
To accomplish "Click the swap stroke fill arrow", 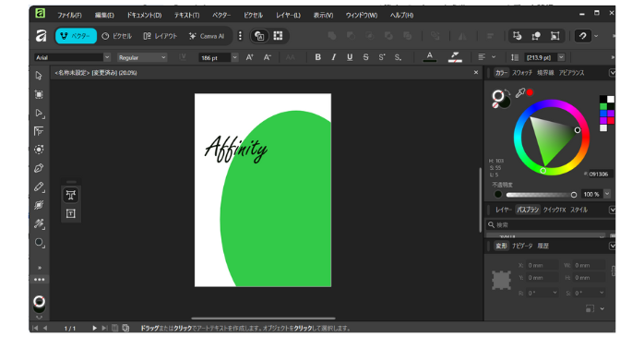I will 507,92.
